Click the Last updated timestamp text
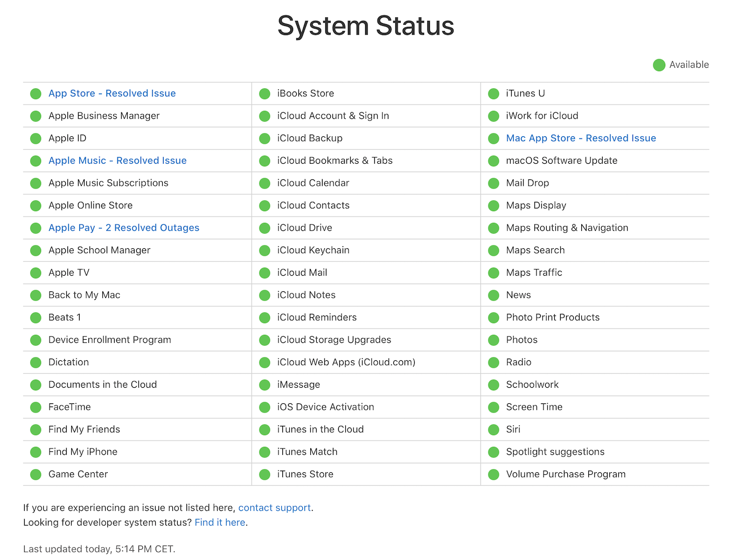Viewport: 752px width, 560px height. click(x=99, y=549)
